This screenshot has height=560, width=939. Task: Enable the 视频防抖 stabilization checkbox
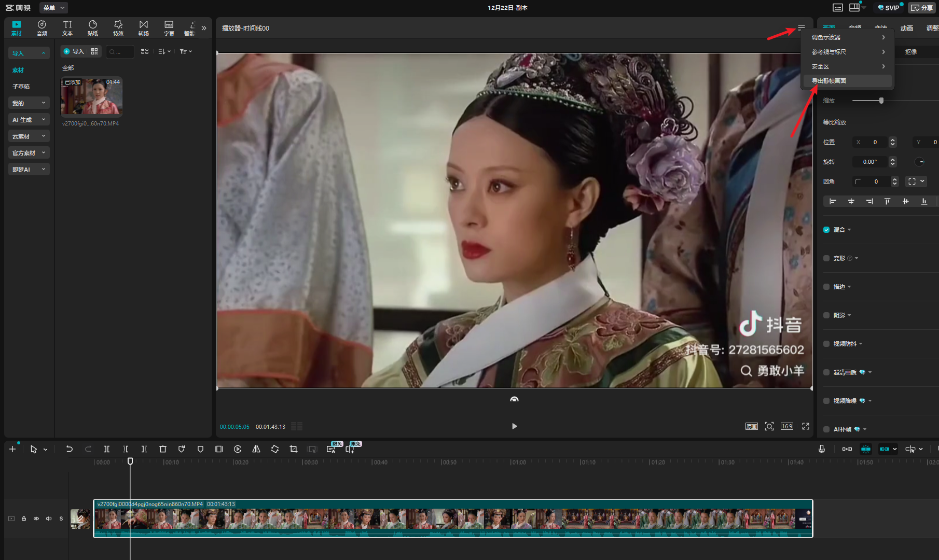tap(826, 344)
